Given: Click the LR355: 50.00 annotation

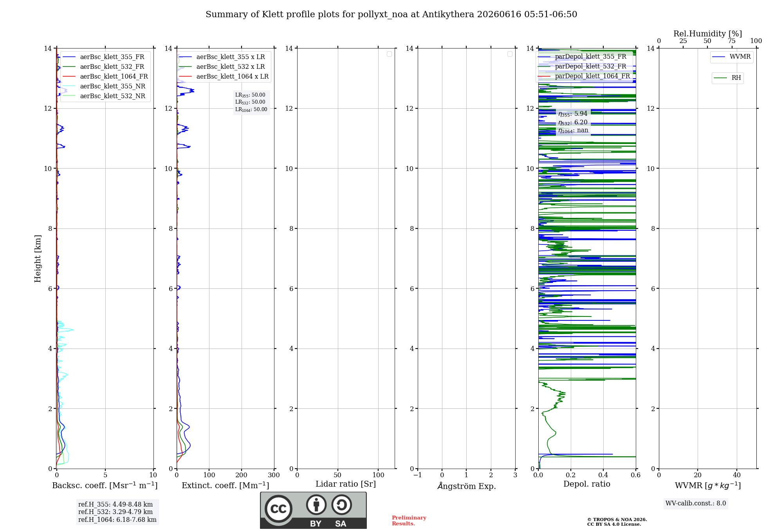Looking at the screenshot, I should pyautogui.click(x=250, y=95).
